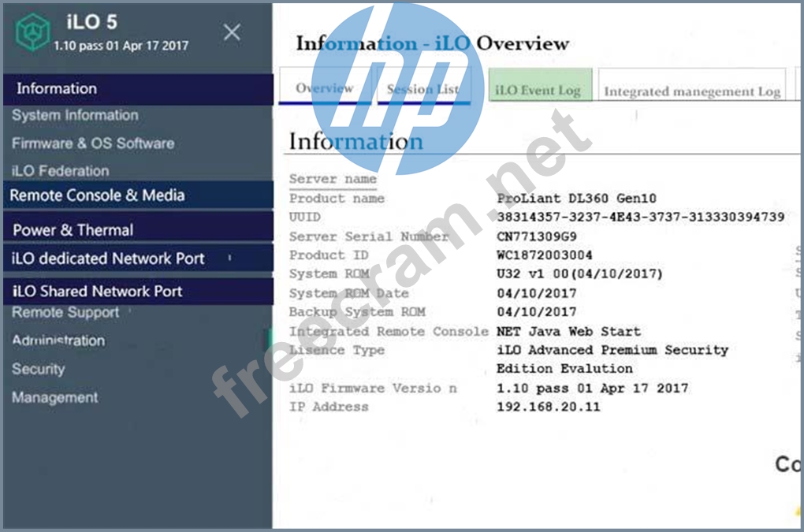Select Firmware & OS Software
The width and height of the screenshot is (804, 532).
point(93,143)
